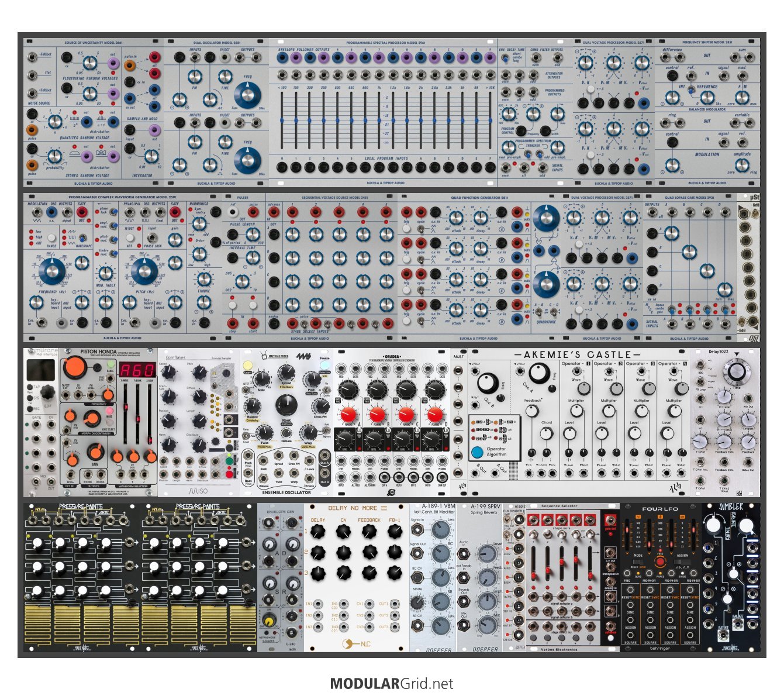Push the AXIS SELECT button on Piston Honda
This screenshot has height=696, width=784.
[110, 423]
